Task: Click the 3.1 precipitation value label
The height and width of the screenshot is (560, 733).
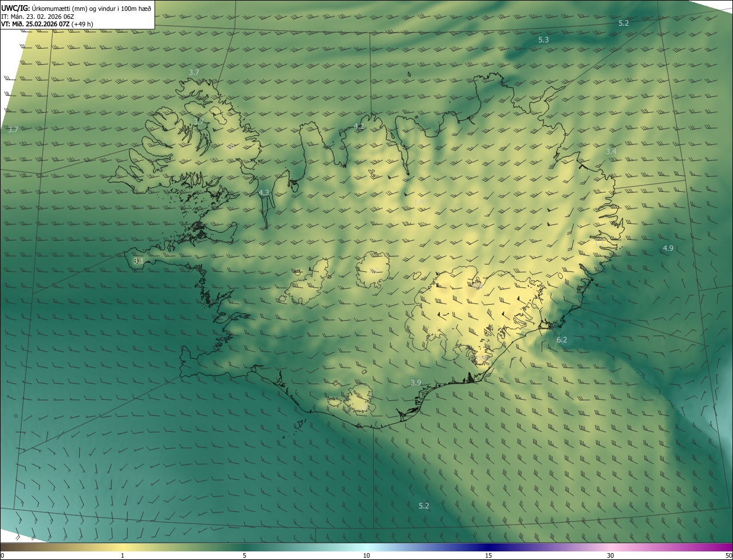Action: point(138,261)
